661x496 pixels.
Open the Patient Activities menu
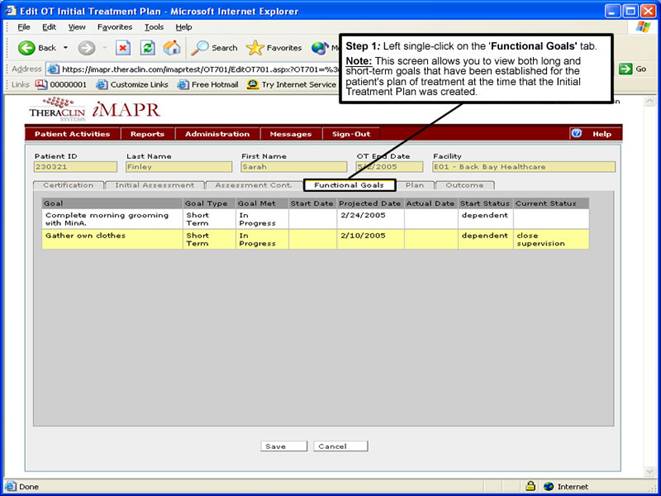point(72,134)
